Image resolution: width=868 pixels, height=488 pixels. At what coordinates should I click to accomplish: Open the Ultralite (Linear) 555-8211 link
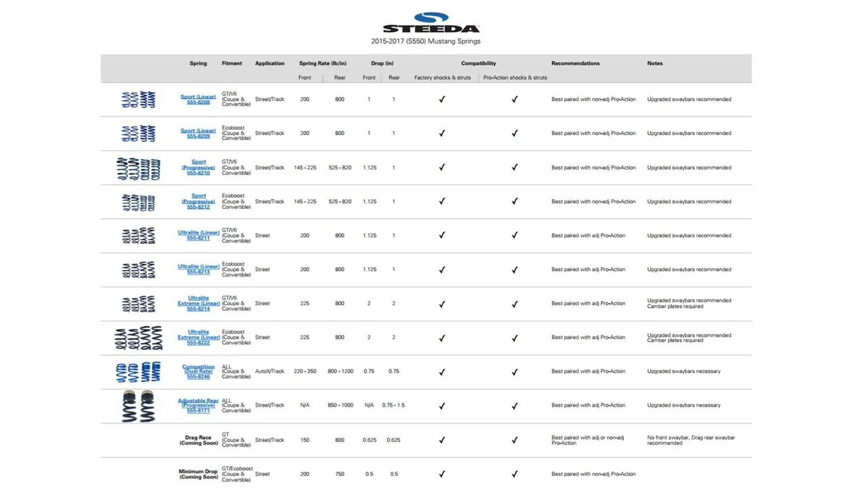pyautogui.click(x=198, y=235)
